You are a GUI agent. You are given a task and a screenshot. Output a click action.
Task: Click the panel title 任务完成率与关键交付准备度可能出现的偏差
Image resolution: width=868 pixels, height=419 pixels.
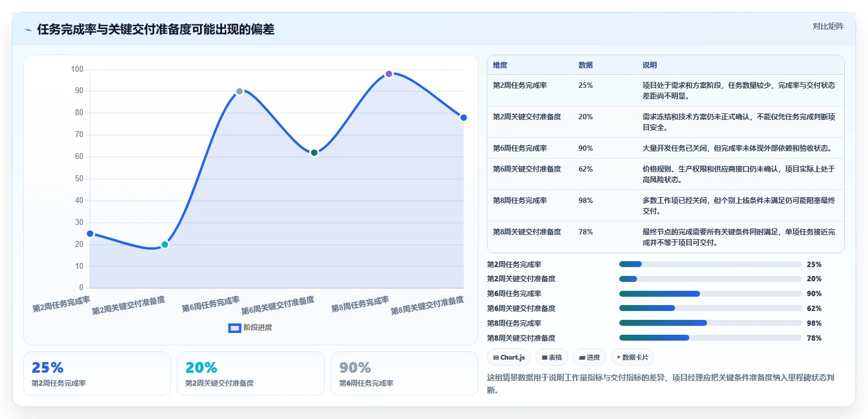156,30
